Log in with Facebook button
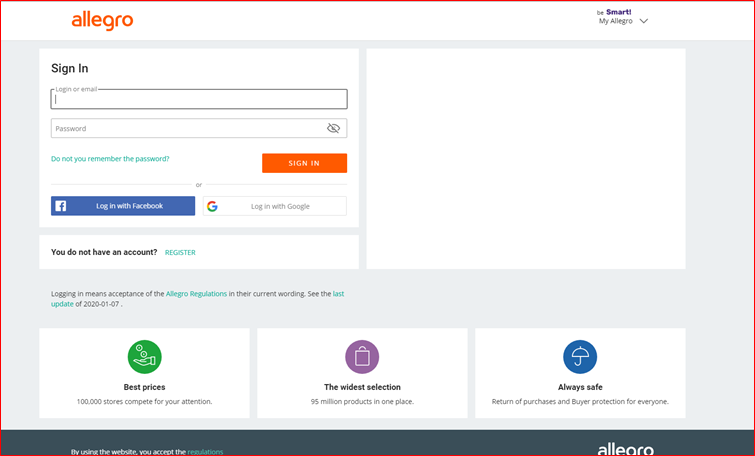This screenshot has height=456, width=755. 123,206
